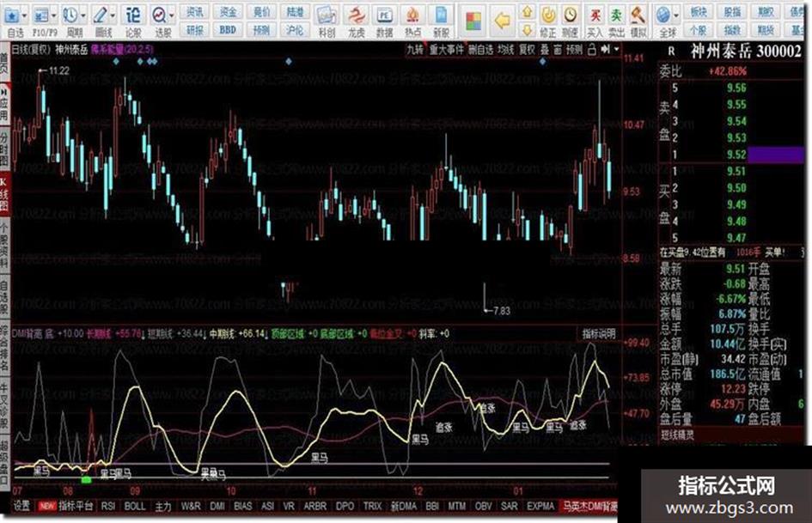This screenshot has width=812, height=523.
Task: Toggle the chart lock icon
Action: pyautogui.click(x=592, y=50)
